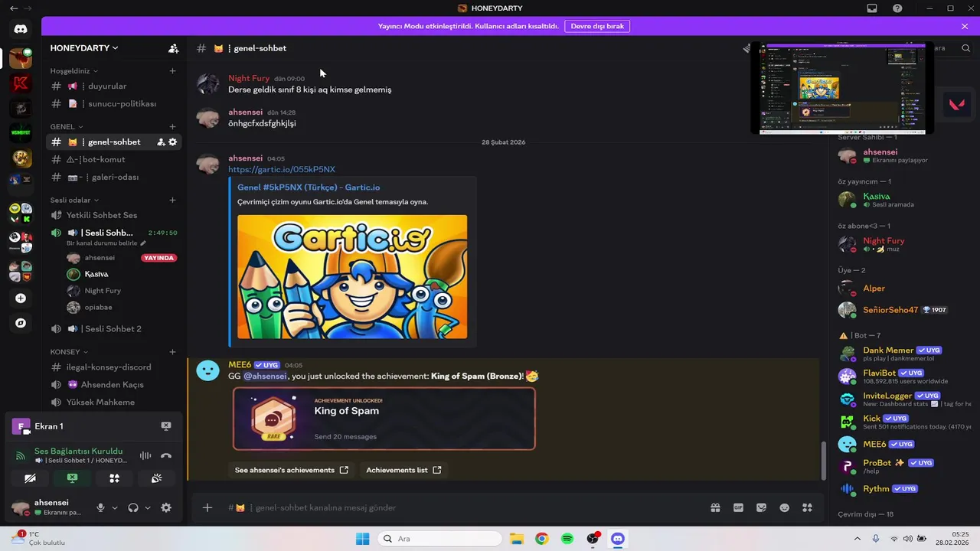Create channel in Hoşgeldiniz with plus
The width and height of the screenshot is (980, 551).
pos(172,71)
